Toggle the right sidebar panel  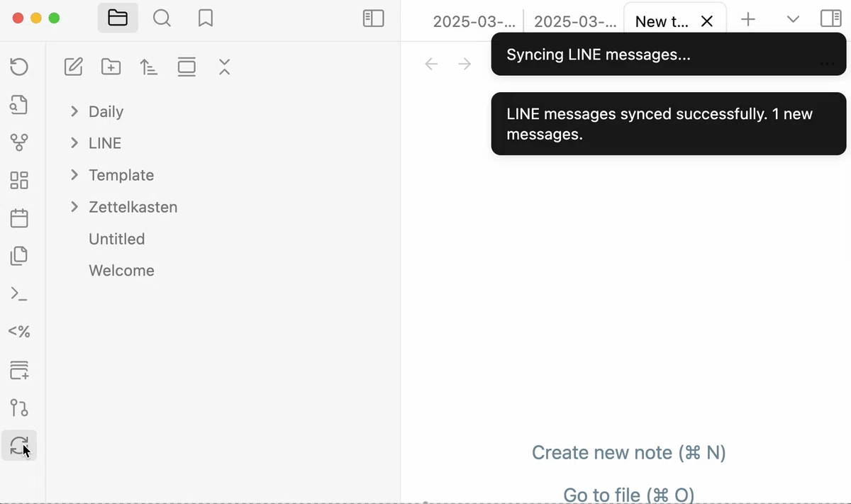[830, 19]
